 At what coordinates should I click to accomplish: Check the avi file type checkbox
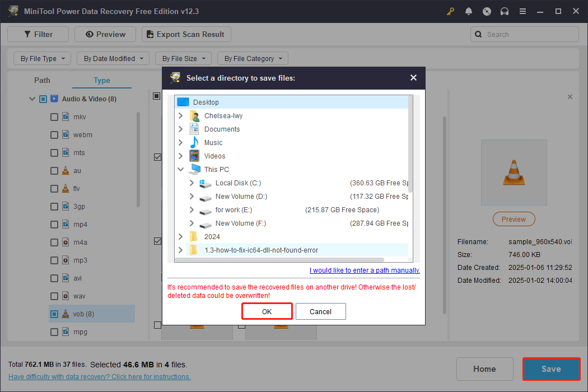pyautogui.click(x=54, y=278)
